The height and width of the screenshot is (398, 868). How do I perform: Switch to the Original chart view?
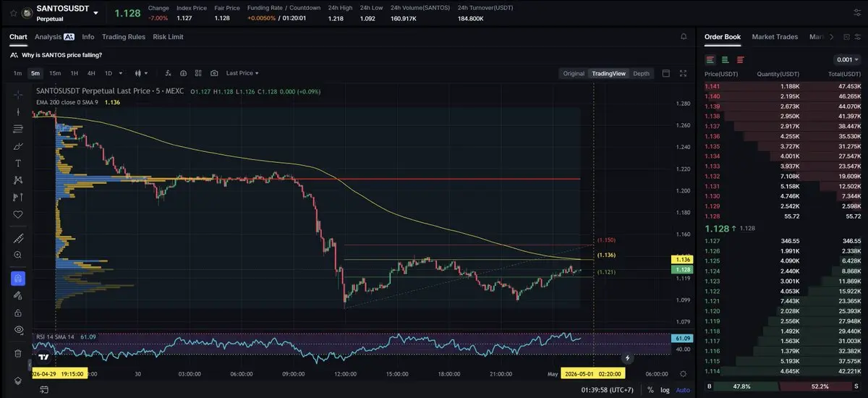[574, 73]
